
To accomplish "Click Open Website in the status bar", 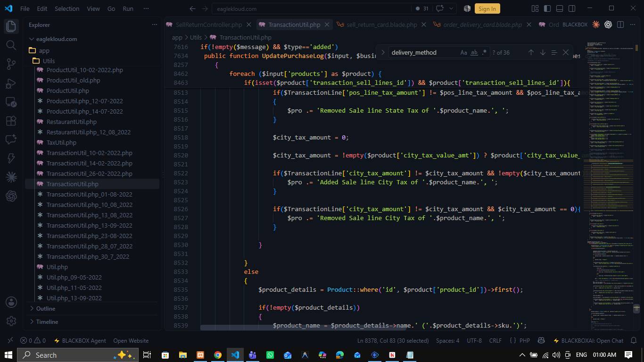I will [x=131, y=340].
